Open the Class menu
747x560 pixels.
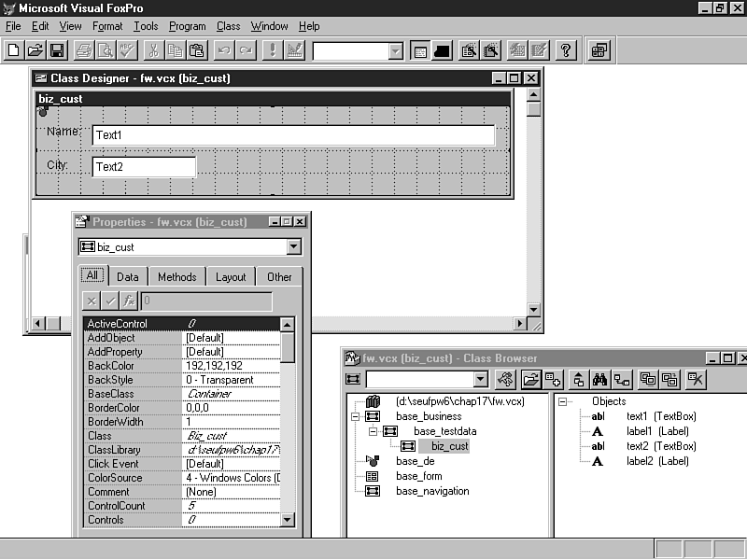coord(228,26)
